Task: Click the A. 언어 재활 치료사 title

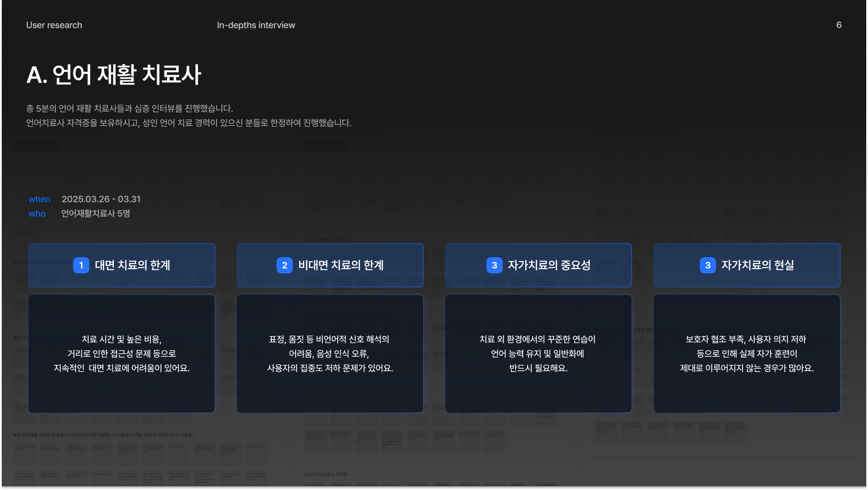Action: click(x=114, y=75)
